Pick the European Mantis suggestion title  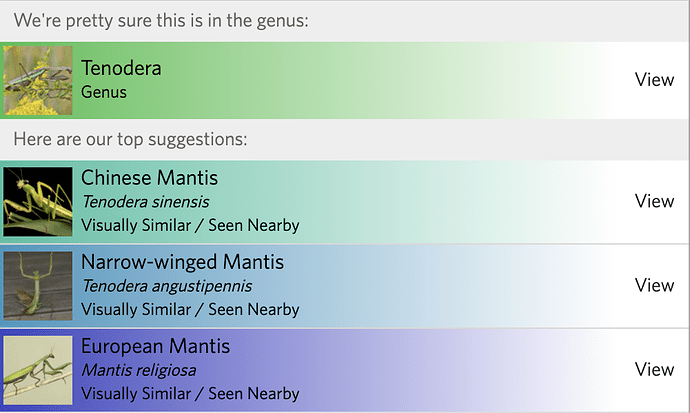pos(155,346)
